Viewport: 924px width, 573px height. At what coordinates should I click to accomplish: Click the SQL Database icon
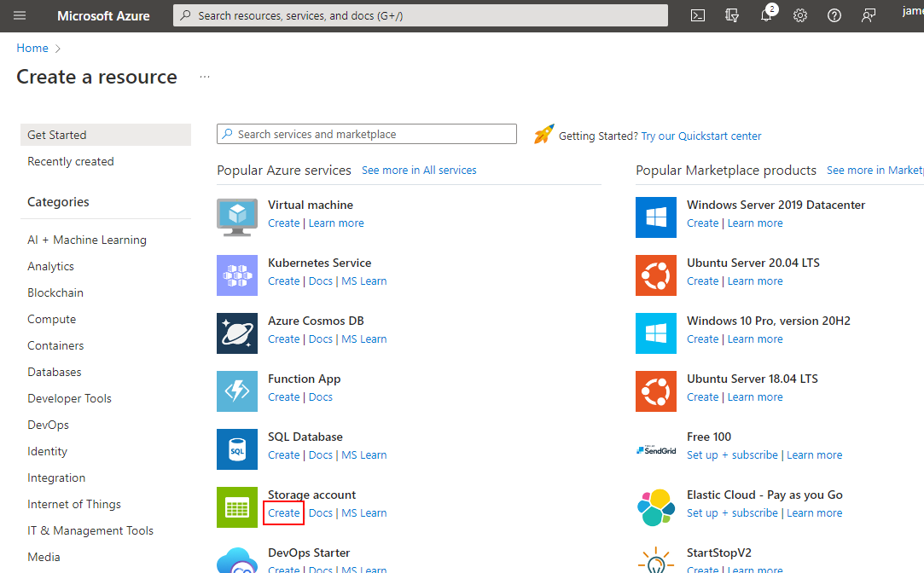(237, 449)
